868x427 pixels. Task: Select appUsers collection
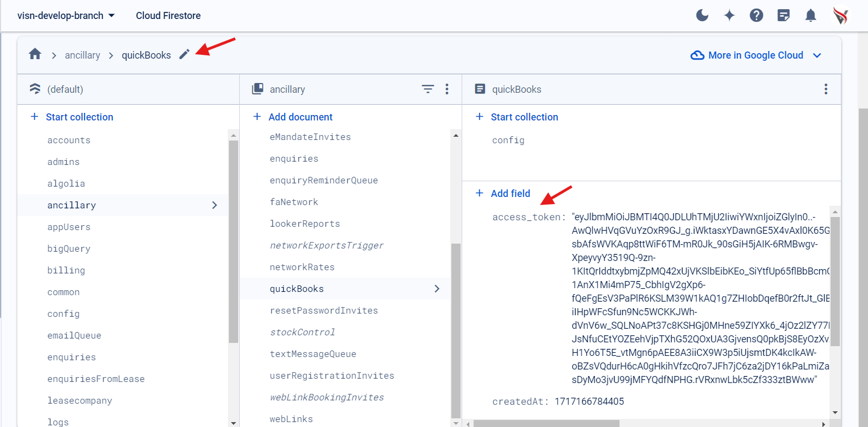coord(69,227)
